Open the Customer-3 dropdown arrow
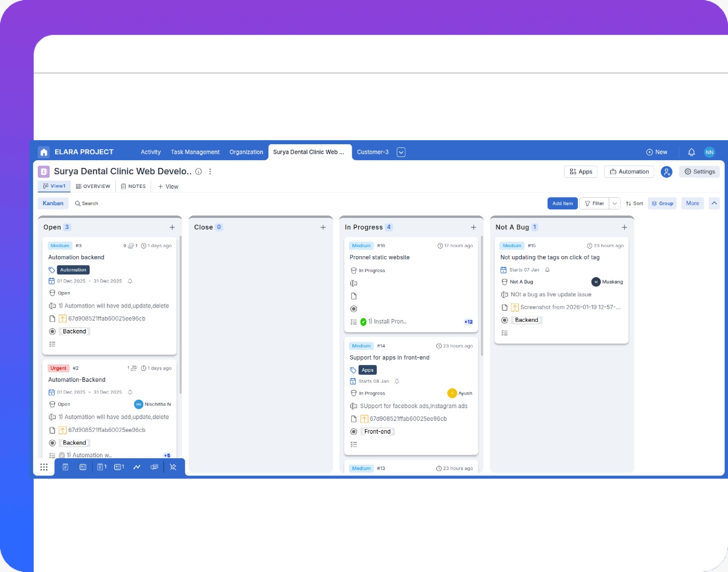The height and width of the screenshot is (572, 728). click(401, 152)
